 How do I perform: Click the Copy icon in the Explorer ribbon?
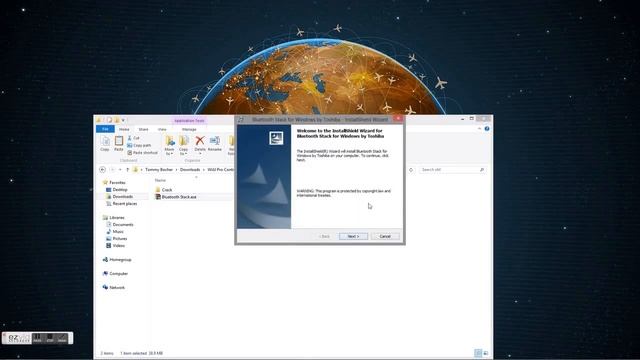pos(105,144)
